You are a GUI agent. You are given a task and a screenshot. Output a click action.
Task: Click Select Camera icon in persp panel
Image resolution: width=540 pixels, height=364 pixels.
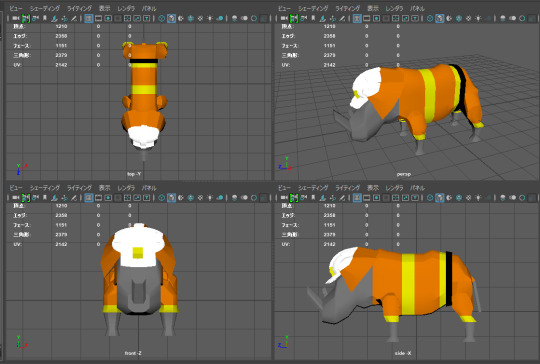coord(284,18)
